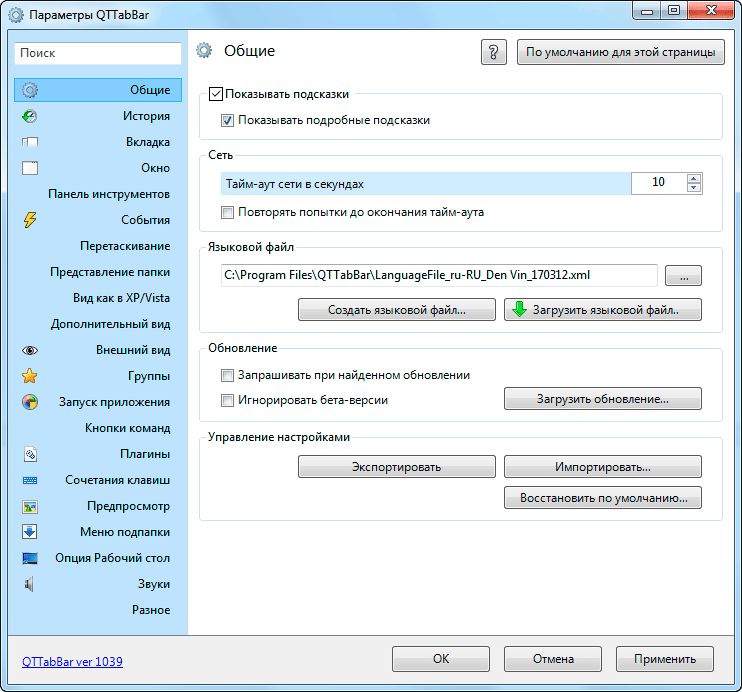Click the picture icon beside Предпросмотр
Viewport: 742px width, 692px height.
click(x=30, y=506)
